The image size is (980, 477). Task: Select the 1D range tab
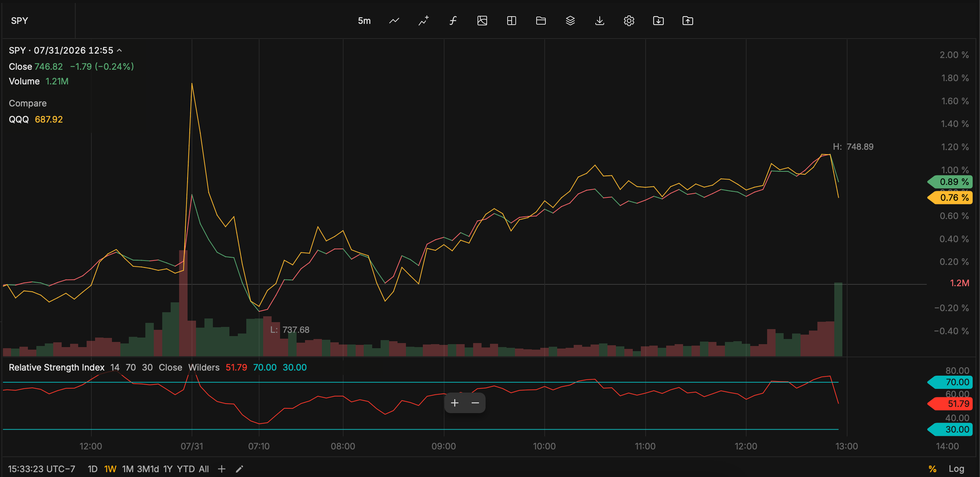click(x=93, y=469)
